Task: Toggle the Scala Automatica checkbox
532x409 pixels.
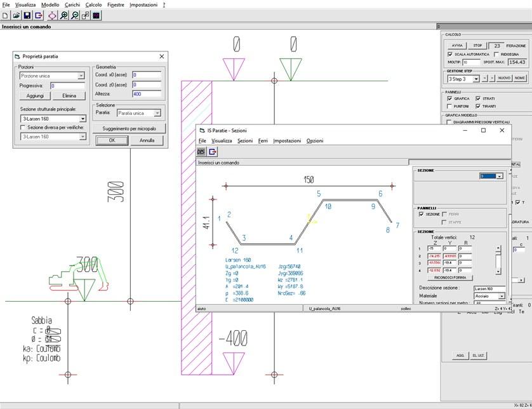Action: point(450,55)
